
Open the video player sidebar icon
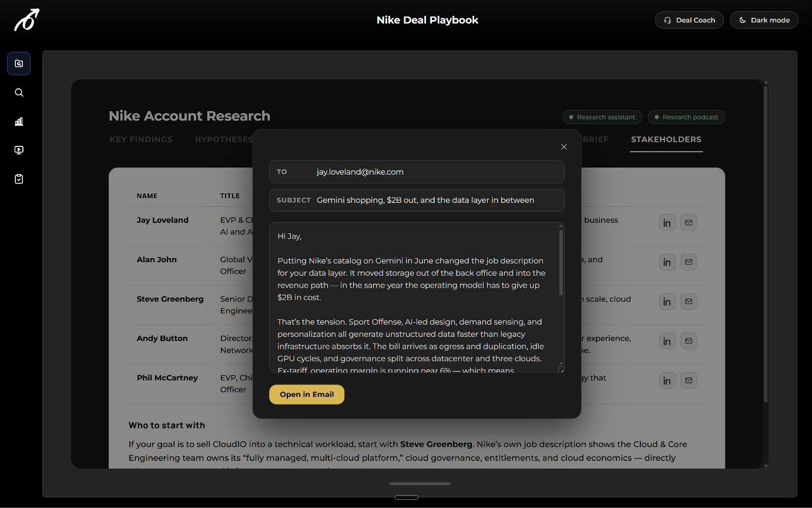(x=19, y=150)
